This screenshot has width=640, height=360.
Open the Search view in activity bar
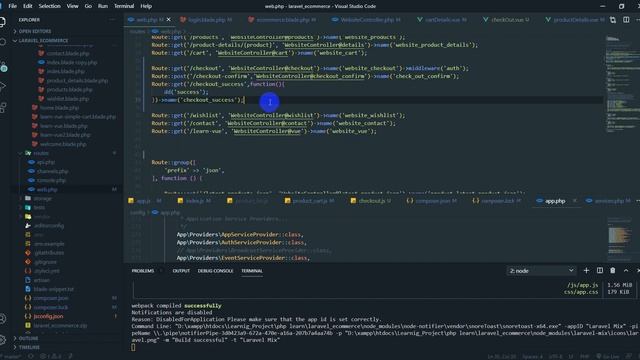click(x=2, y=42)
